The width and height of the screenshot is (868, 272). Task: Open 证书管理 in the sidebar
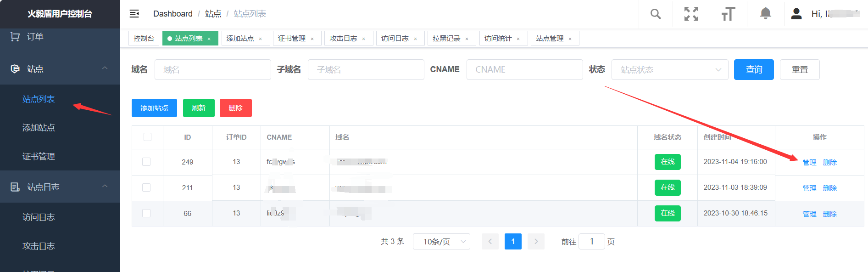pyautogui.click(x=39, y=157)
